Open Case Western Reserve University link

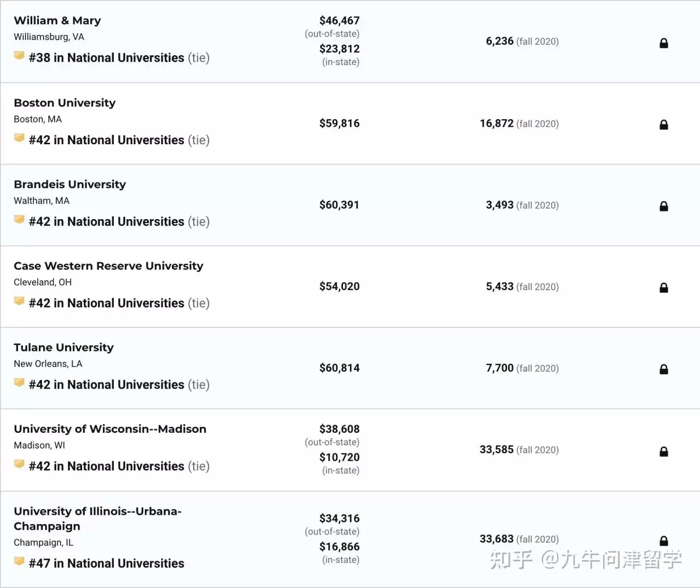pos(108,266)
